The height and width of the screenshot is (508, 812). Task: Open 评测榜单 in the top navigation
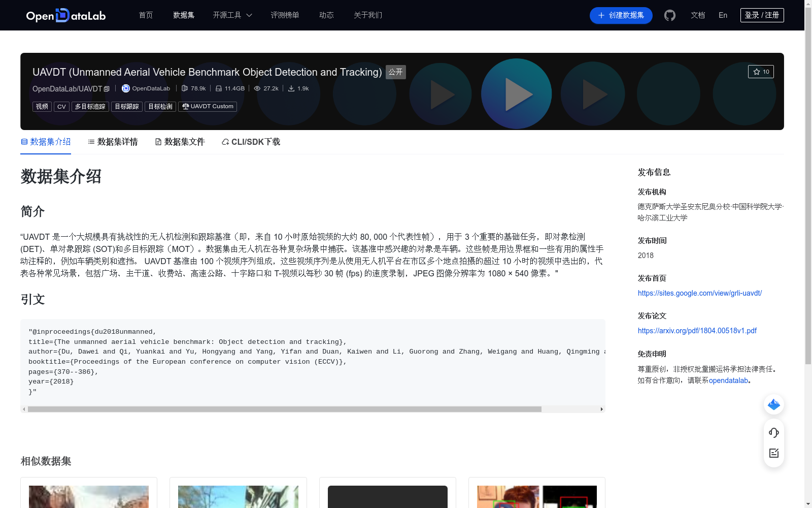pos(285,15)
